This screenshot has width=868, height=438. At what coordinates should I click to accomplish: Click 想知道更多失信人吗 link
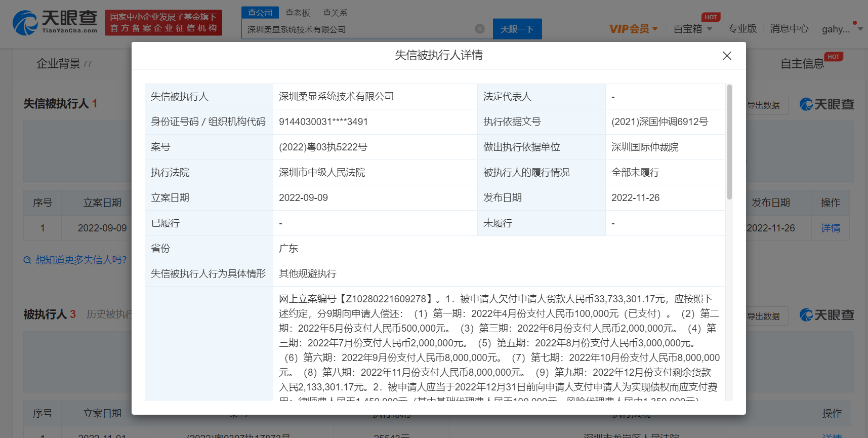pyautogui.click(x=81, y=260)
